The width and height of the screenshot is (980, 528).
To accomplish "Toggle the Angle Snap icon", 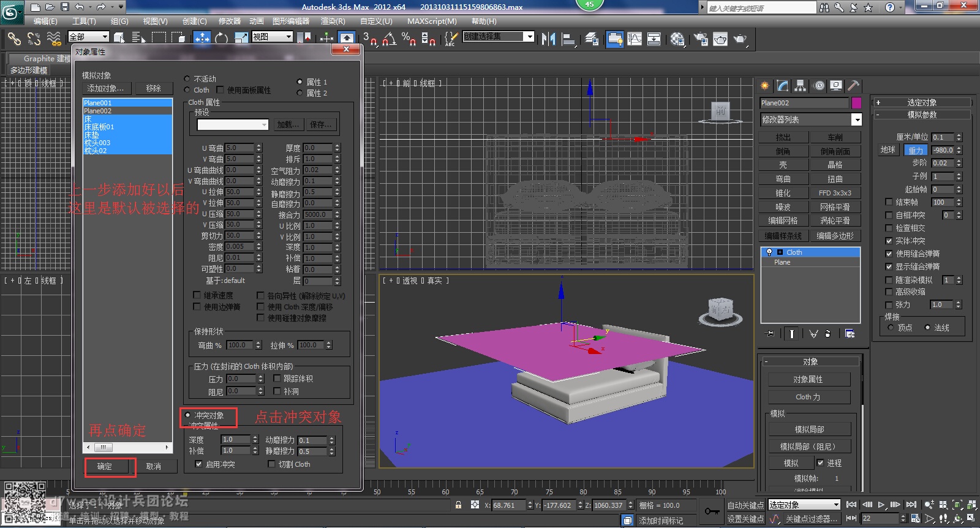I will coord(389,39).
